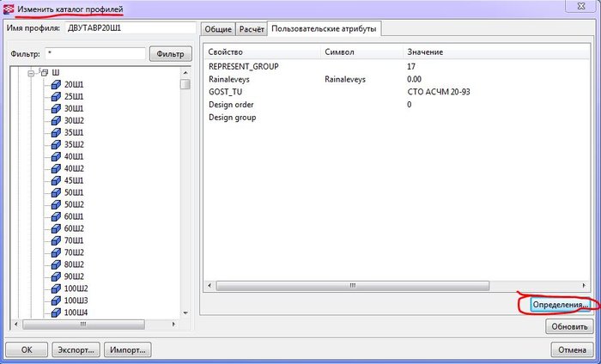The image size is (601, 364).
Task: Click the Tekla icon in title bar
Action: coord(9,9)
